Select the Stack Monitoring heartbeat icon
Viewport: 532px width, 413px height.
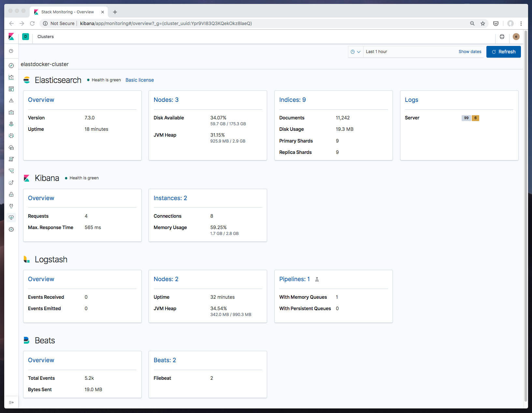point(11,218)
